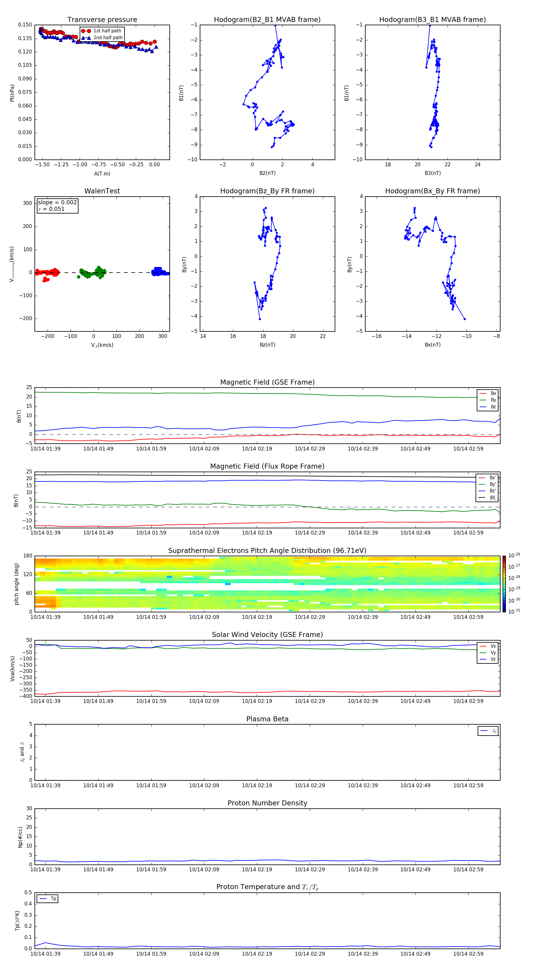535x980 pixels.
Task: Click the Suprathermal Electrons Pitch Angle title
Action: [x=267, y=551]
